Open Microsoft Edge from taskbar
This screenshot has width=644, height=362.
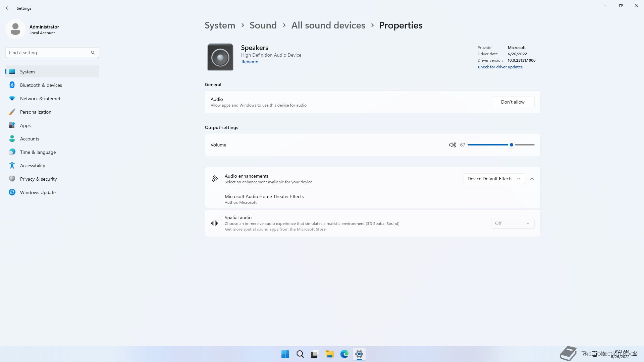tap(344, 354)
